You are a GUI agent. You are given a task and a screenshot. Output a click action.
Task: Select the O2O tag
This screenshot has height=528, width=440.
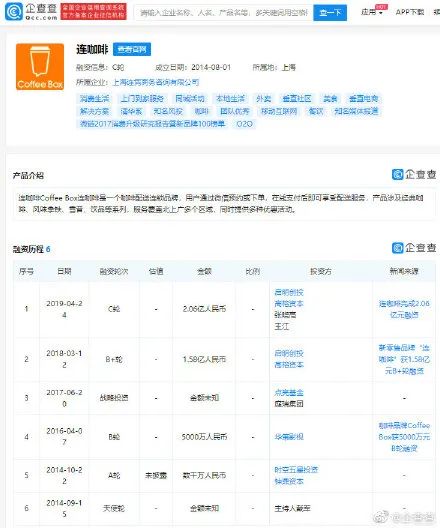pos(244,124)
